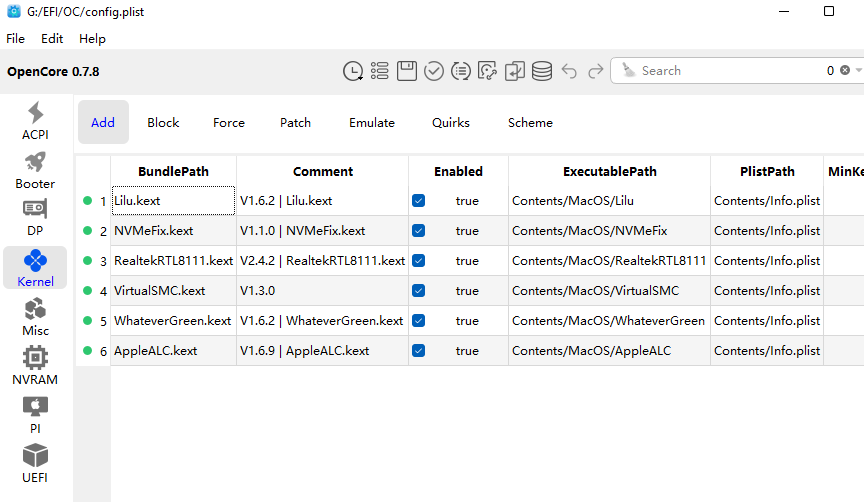Click the database stack toolbar icon
Image resolution: width=864 pixels, height=502 pixels.
click(541, 71)
